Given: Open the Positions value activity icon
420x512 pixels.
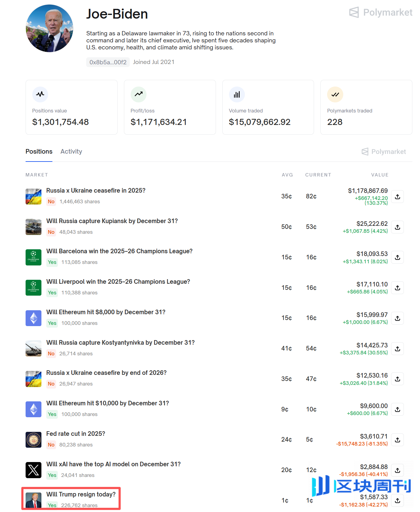Looking at the screenshot, I should pyautogui.click(x=40, y=94).
